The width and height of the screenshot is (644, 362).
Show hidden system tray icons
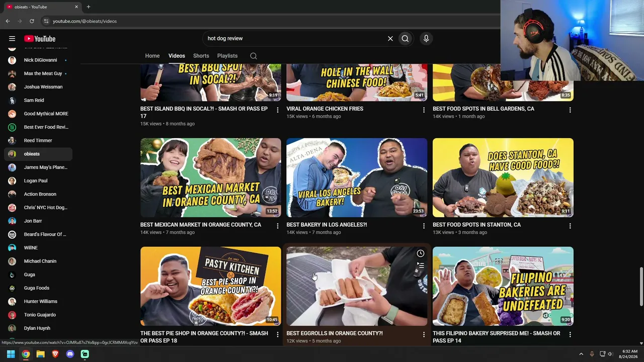pyautogui.click(x=581, y=354)
